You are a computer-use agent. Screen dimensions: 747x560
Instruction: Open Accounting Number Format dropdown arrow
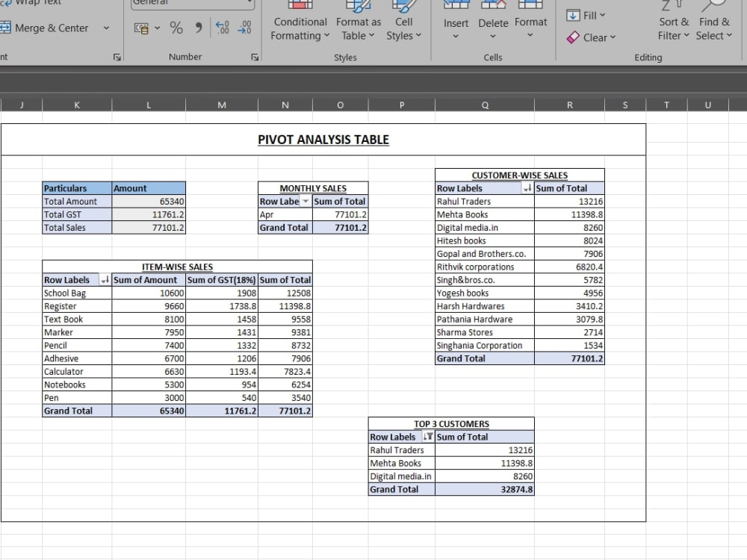tap(157, 28)
